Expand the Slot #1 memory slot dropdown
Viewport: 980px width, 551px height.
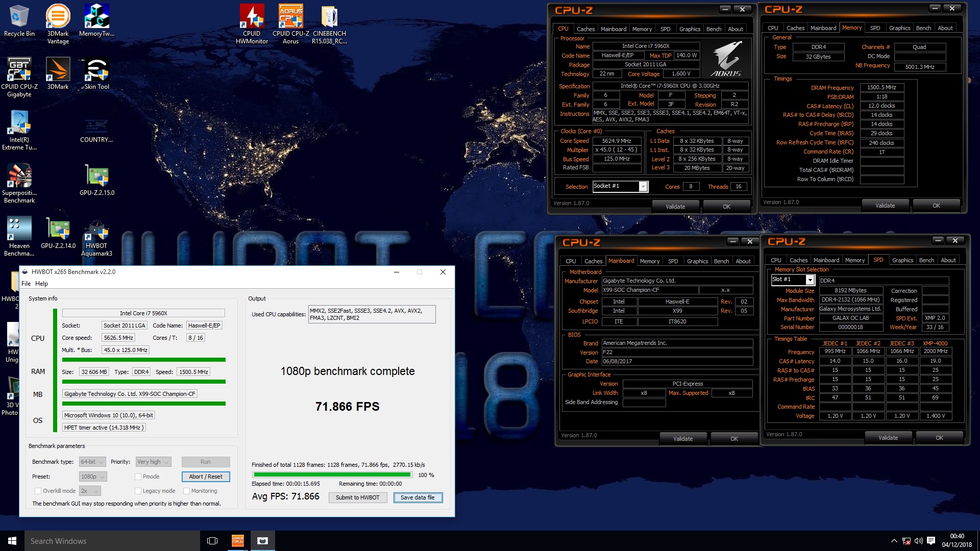810,280
